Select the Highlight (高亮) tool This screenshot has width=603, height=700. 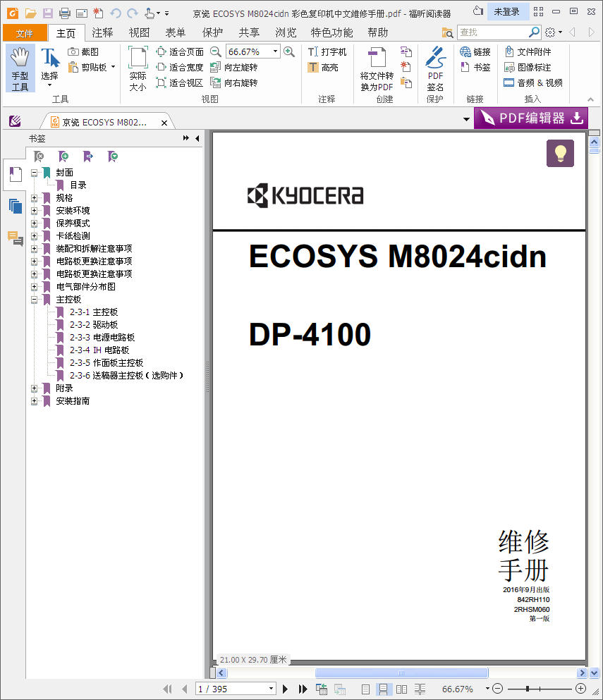point(323,68)
